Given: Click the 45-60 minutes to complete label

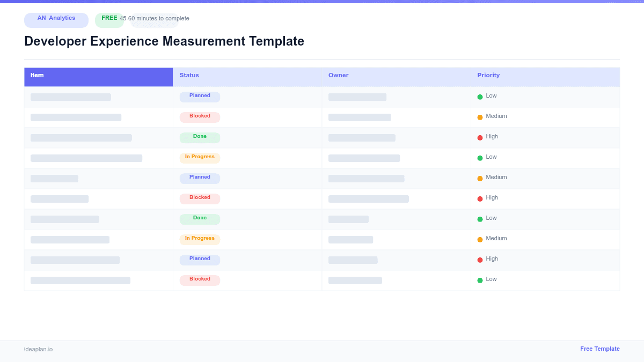Looking at the screenshot, I should (x=154, y=18).
